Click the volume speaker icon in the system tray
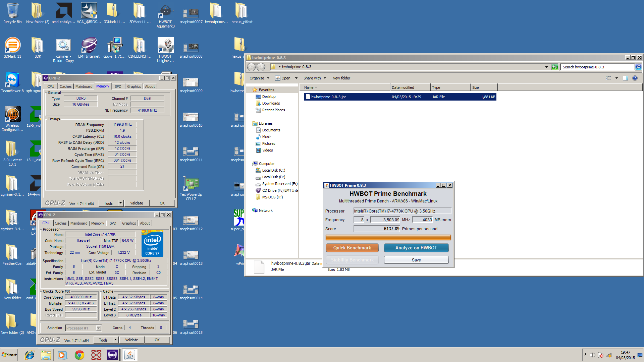 click(592, 355)
